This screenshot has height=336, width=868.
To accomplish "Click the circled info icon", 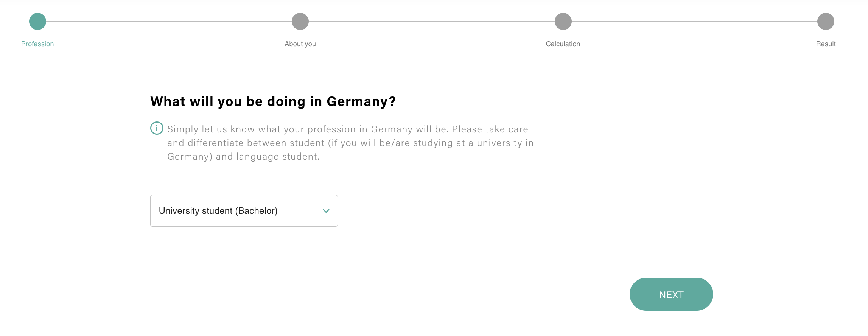I will pyautogui.click(x=157, y=128).
